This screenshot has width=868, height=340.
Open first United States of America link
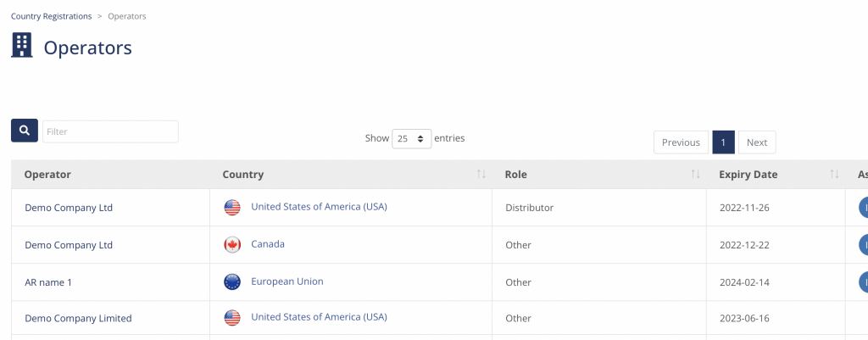pyautogui.click(x=319, y=207)
